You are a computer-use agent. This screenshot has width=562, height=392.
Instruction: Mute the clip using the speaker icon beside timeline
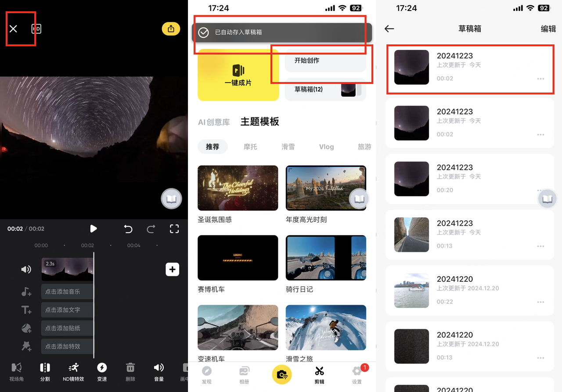26,270
